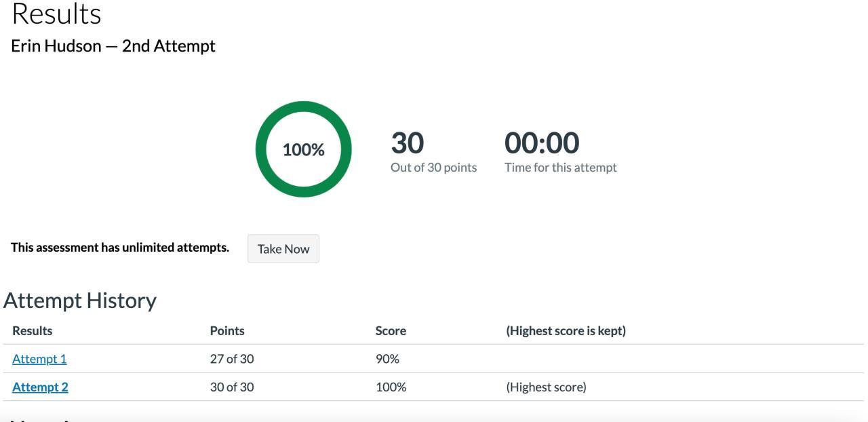Click the '27 of 30' points cell

pyautogui.click(x=232, y=359)
